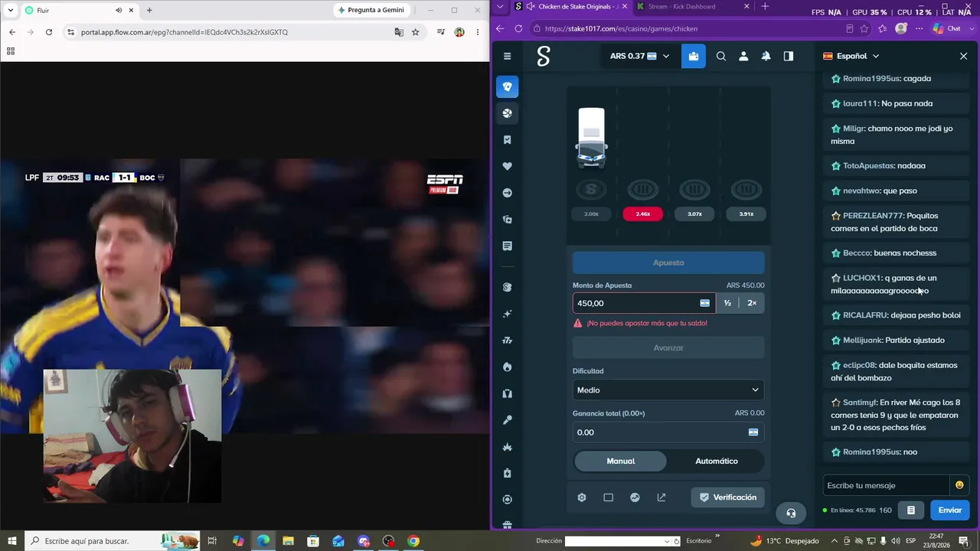Click the currency flag icon in bet amount field

click(704, 303)
